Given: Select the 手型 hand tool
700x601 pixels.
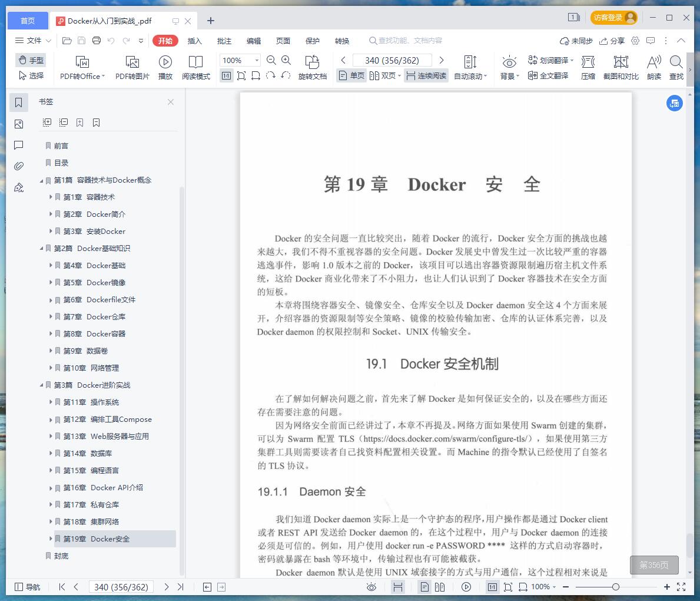Looking at the screenshot, I should [31, 60].
